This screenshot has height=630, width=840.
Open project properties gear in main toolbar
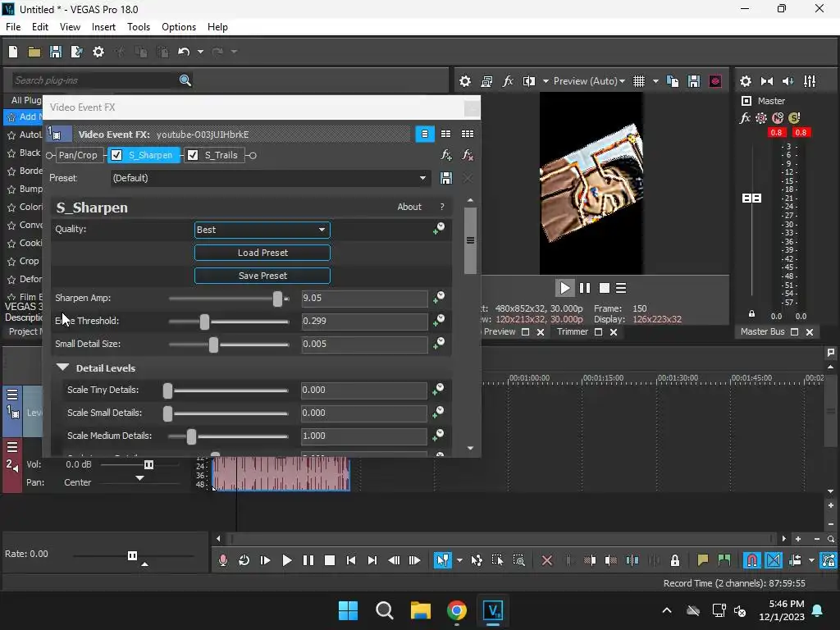[98, 52]
